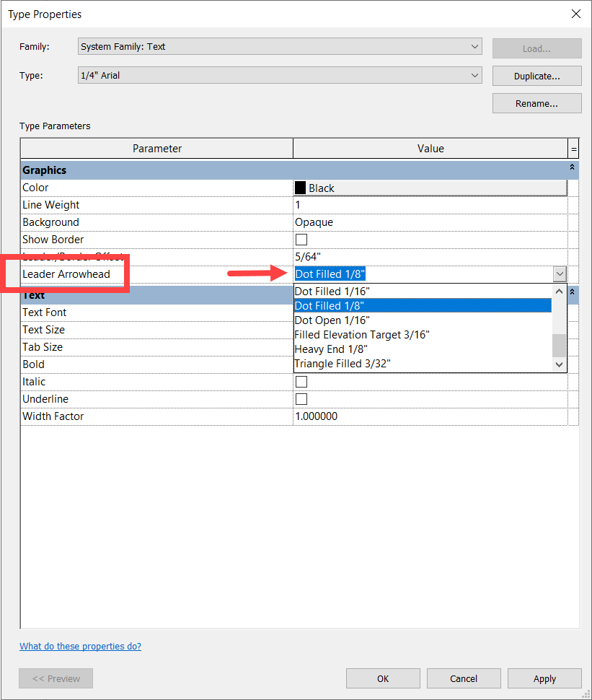Toggle the Bold checkbox

click(x=301, y=364)
